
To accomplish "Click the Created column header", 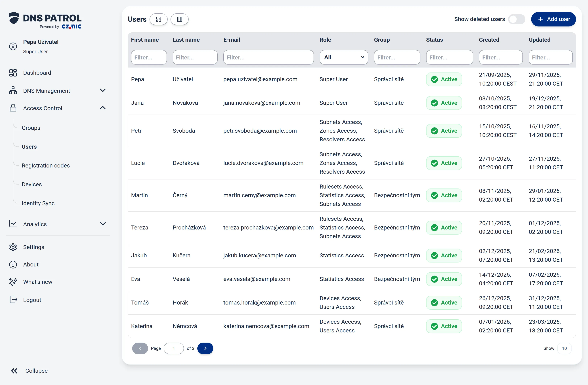I will point(489,40).
